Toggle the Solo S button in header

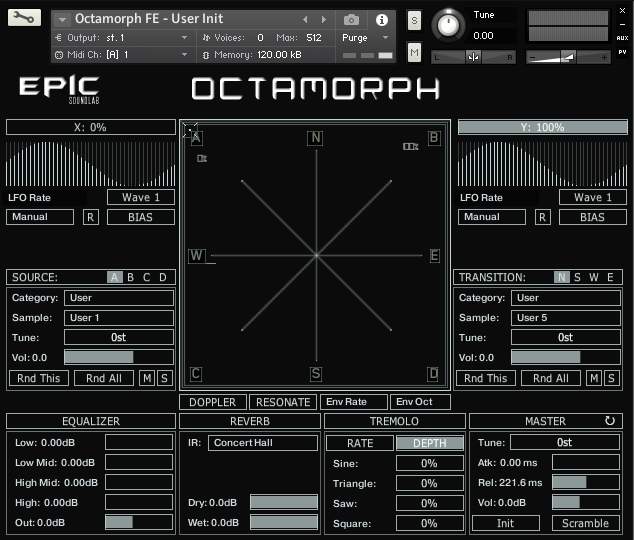(415, 20)
